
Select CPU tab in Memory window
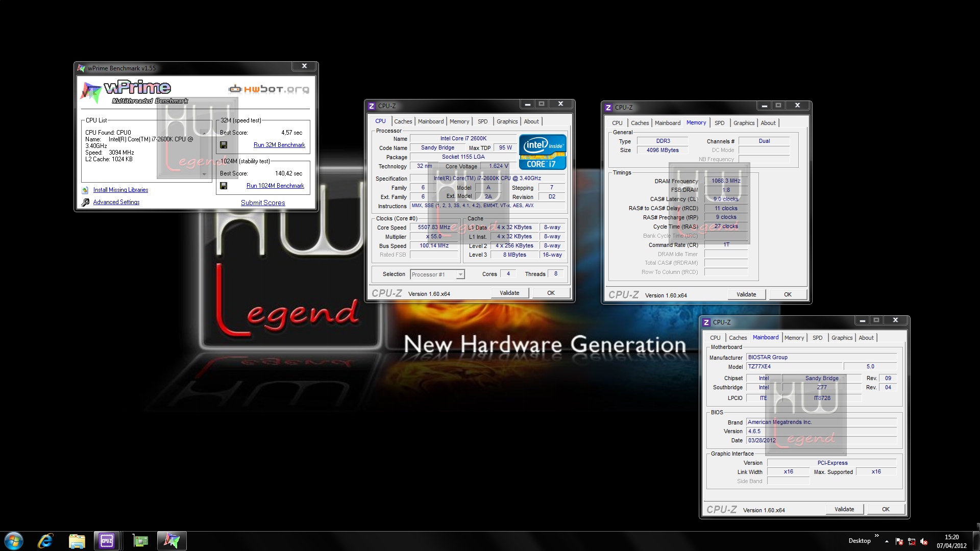[x=617, y=123]
